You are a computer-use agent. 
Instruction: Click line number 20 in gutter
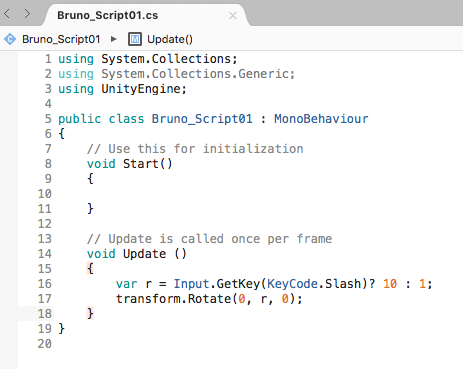click(45, 344)
